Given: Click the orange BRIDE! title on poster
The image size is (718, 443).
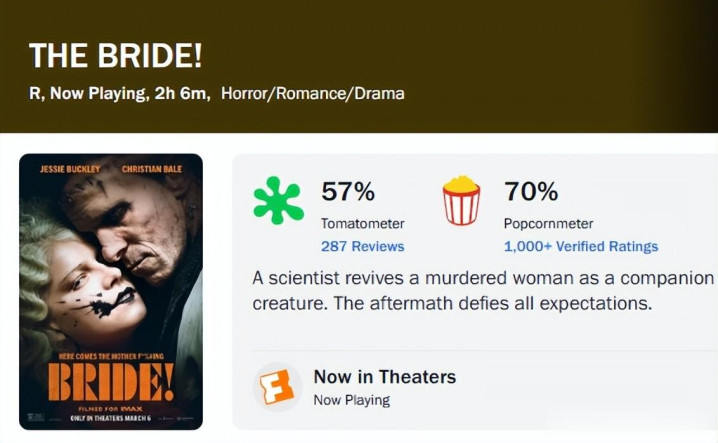Looking at the screenshot, I should point(110,382).
